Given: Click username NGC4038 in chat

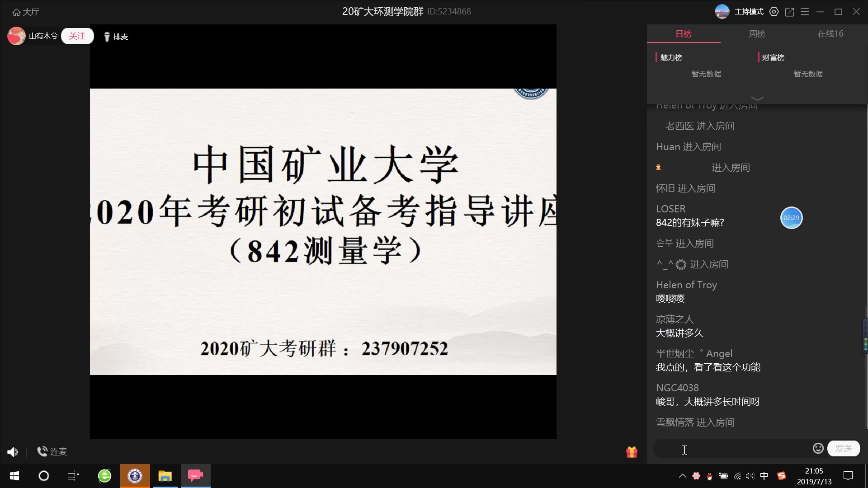Looking at the screenshot, I should point(677,388).
